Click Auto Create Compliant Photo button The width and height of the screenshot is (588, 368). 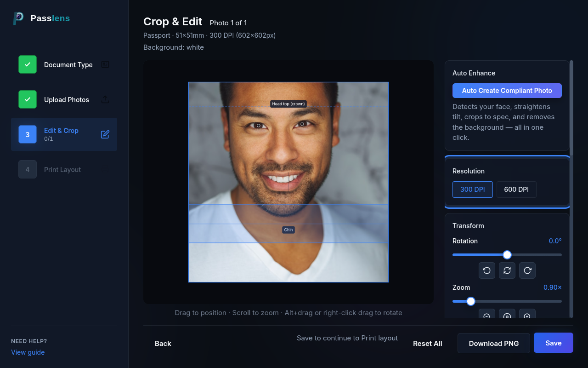(x=507, y=91)
